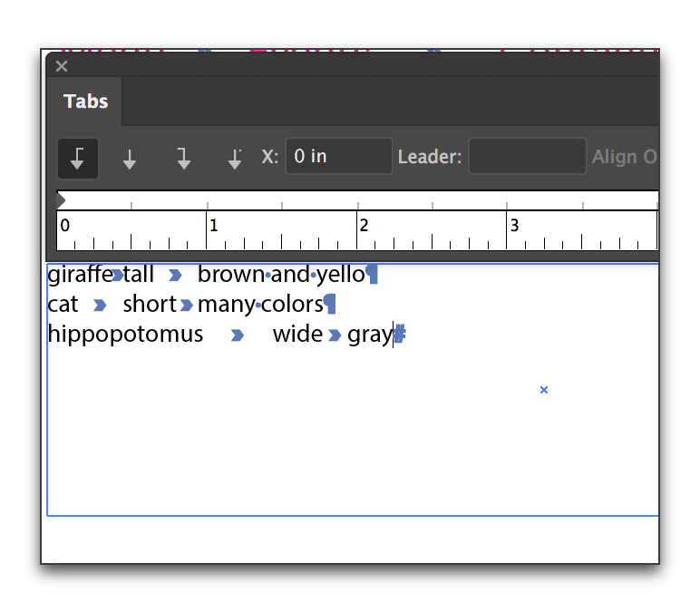Click the indent marker on the ruler
The image size is (700, 612).
[61, 199]
